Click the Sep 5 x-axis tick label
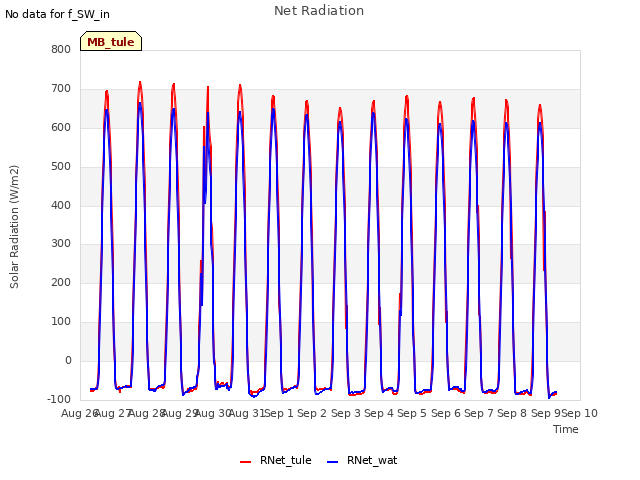The height and width of the screenshot is (480, 640). tap(412, 413)
